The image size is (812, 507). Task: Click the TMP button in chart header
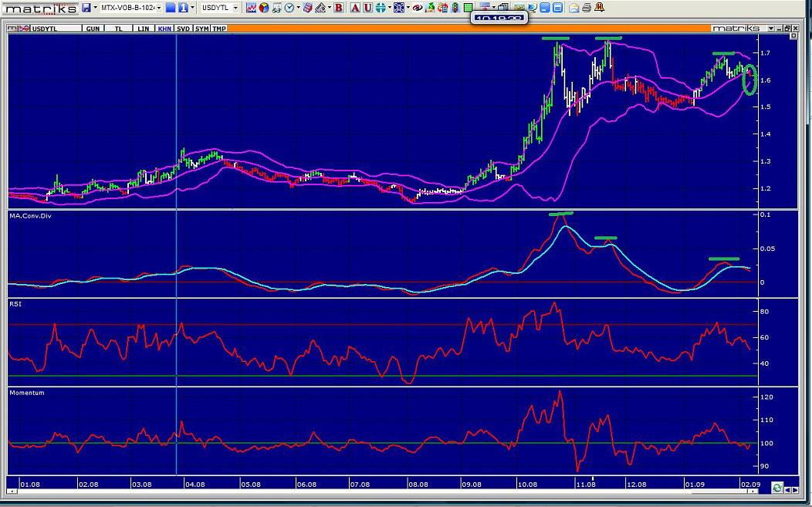coord(219,29)
